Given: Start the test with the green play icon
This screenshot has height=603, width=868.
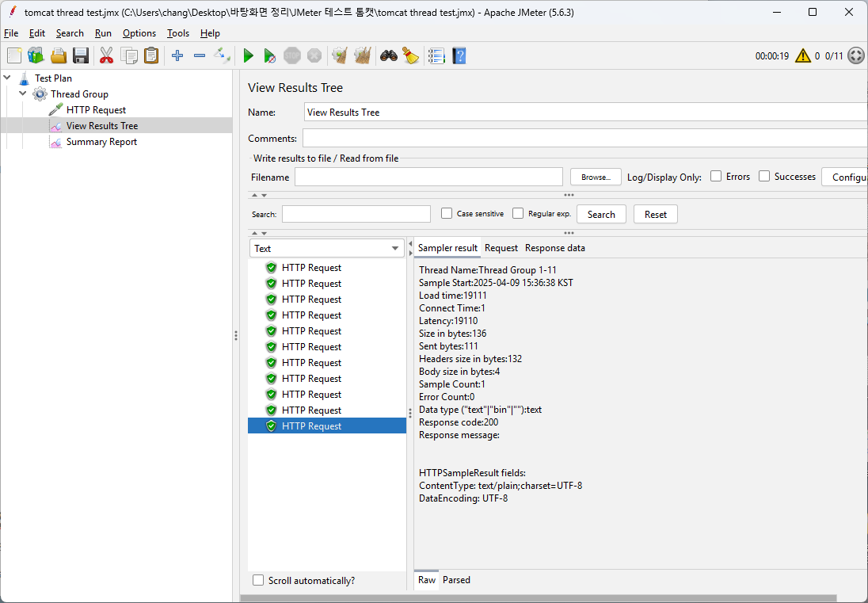Looking at the screenshot, I should [249, 55].
